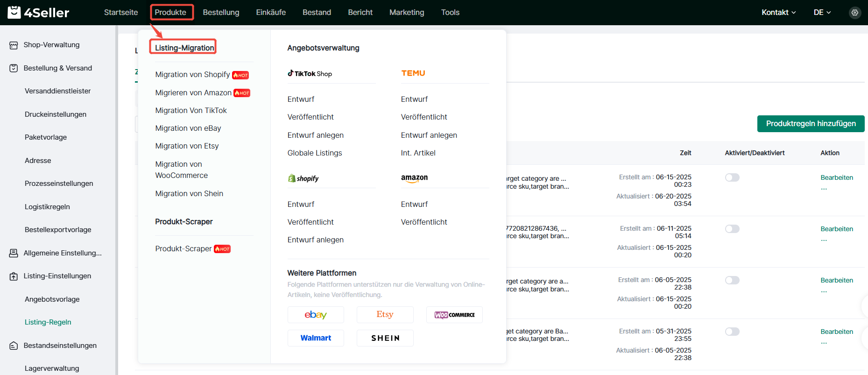Toggle rule created 05-31-2025 on

pyautogui.click(x=732, y=332)
